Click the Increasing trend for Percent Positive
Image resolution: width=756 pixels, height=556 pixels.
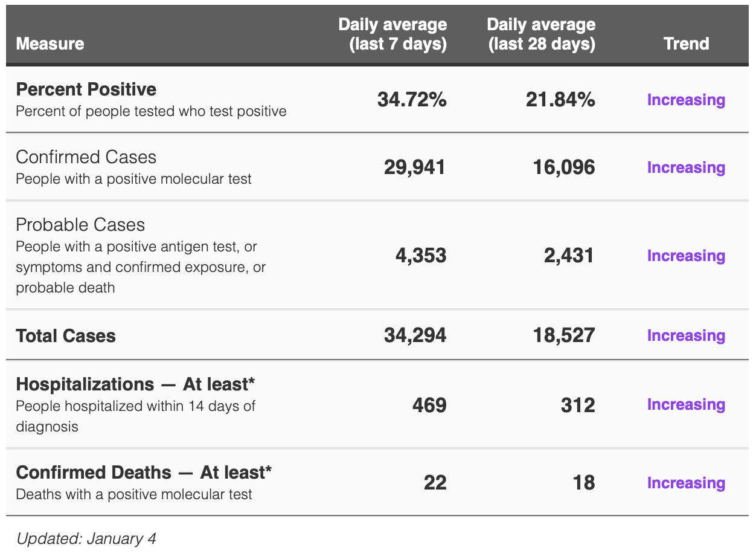point(686,100)
